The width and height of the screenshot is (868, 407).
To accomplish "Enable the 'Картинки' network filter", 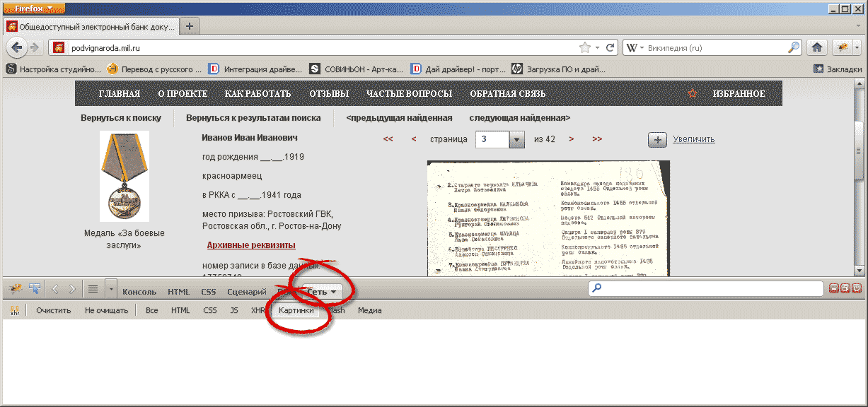I will point(296,310).
